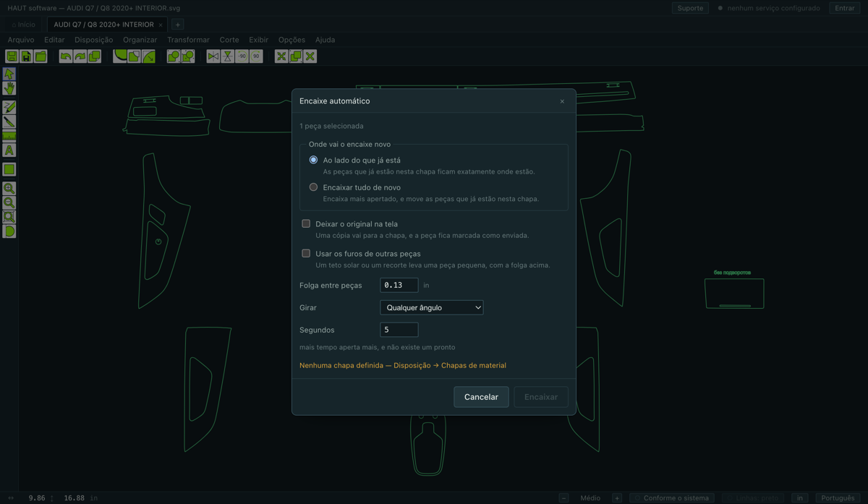Select 'Encaixar tudo de novo' radio option
The width and height of the screenshot is (868, 504).
(x=313, y=187)
